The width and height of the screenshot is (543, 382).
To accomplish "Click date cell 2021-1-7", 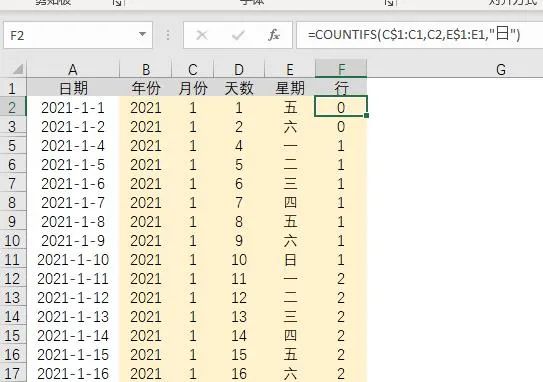I will (73, 203).
